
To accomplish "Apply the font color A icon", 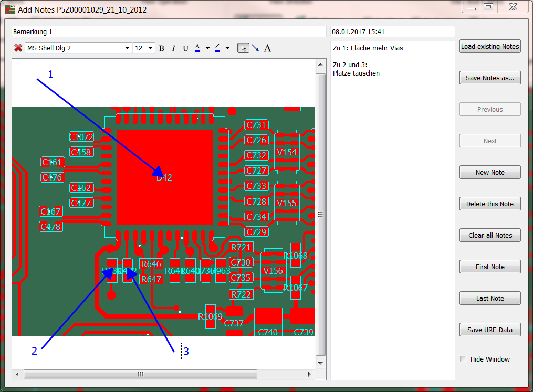I will (197, 48).
